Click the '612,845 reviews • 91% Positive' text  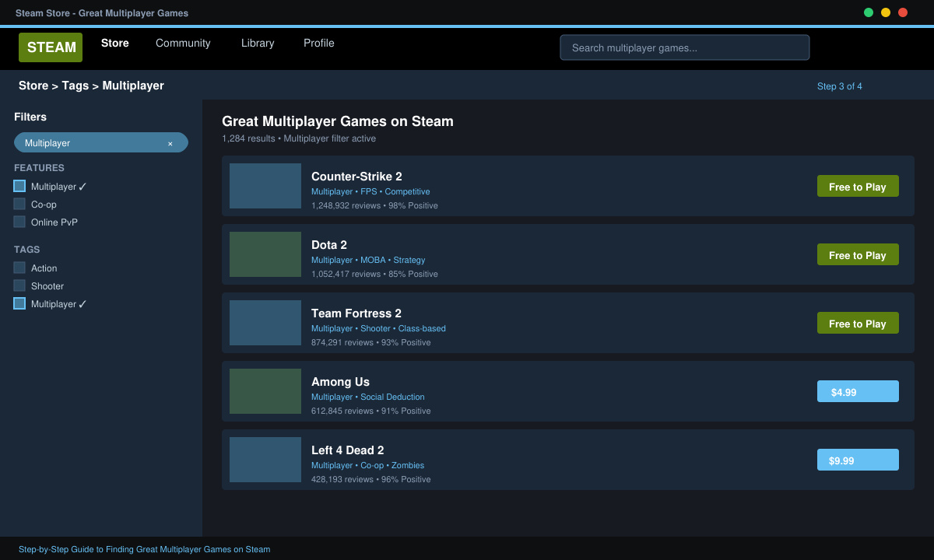coord(371,411)
